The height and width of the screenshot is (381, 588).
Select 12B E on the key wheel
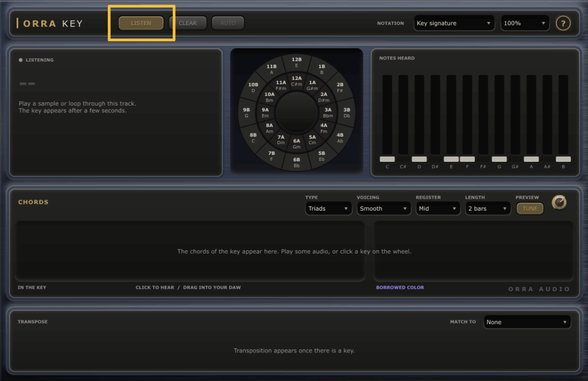tap(297, 62)
